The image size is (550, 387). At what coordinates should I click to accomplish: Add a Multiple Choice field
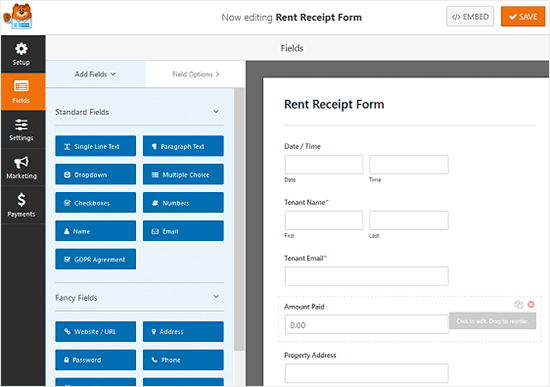[183, 174]
